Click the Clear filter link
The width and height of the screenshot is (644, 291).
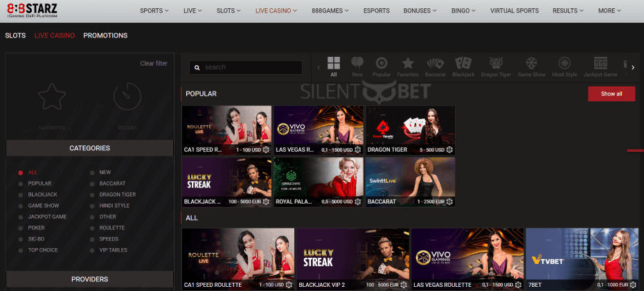point(154,63)
